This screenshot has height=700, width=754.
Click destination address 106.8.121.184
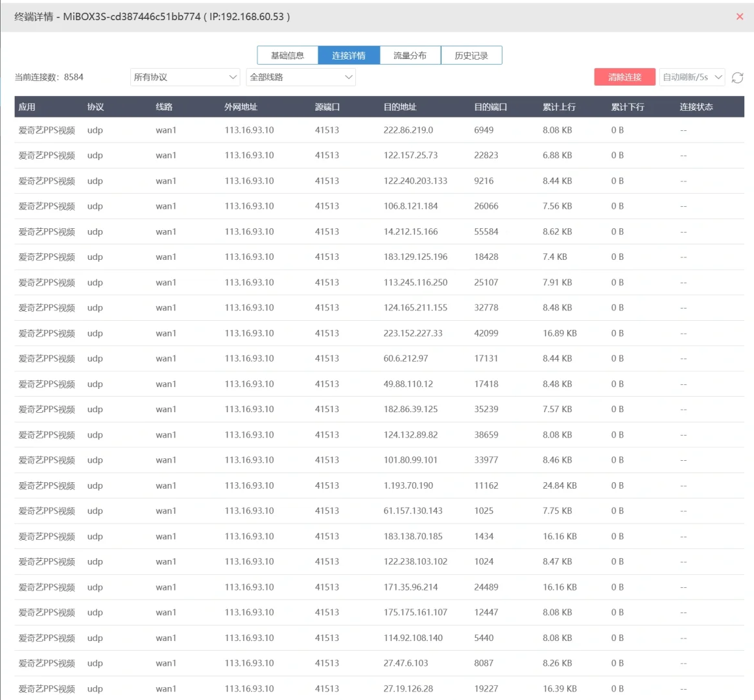pyautogui.click(x=410, y=206)
